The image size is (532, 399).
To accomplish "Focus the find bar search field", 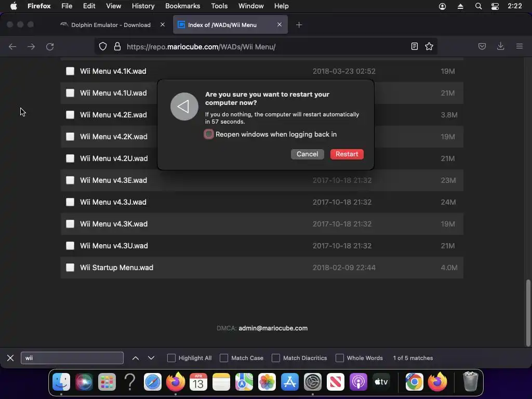I will 72,358.
